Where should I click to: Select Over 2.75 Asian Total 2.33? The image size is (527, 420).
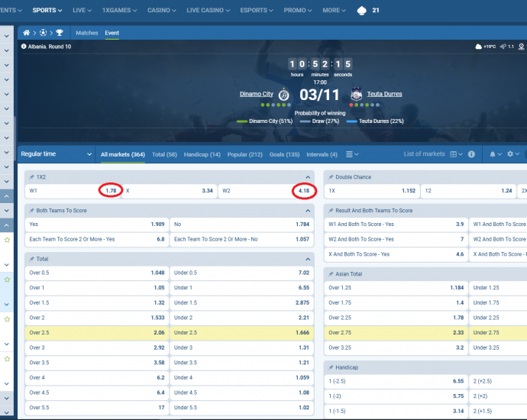396,333
